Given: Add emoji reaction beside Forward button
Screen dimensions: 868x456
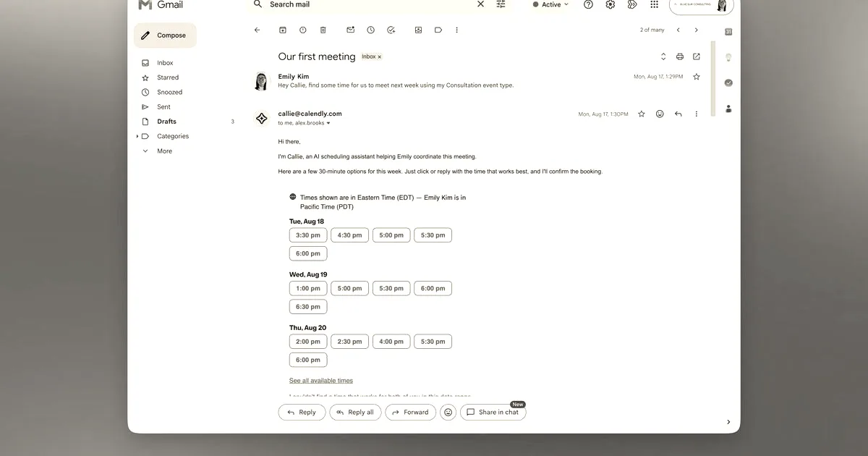Looking at the screenshot, I should 448,412.
